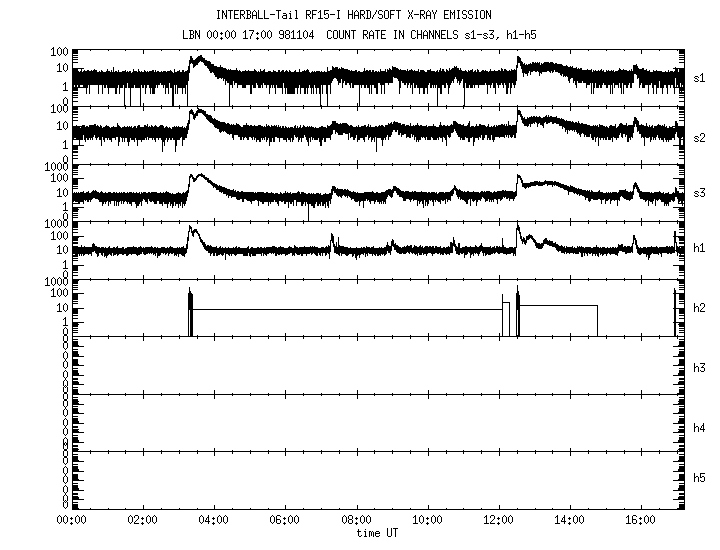Select the 02:00 time axis label
The width and height of the screenshot is (720, 550).
point(142,521)
